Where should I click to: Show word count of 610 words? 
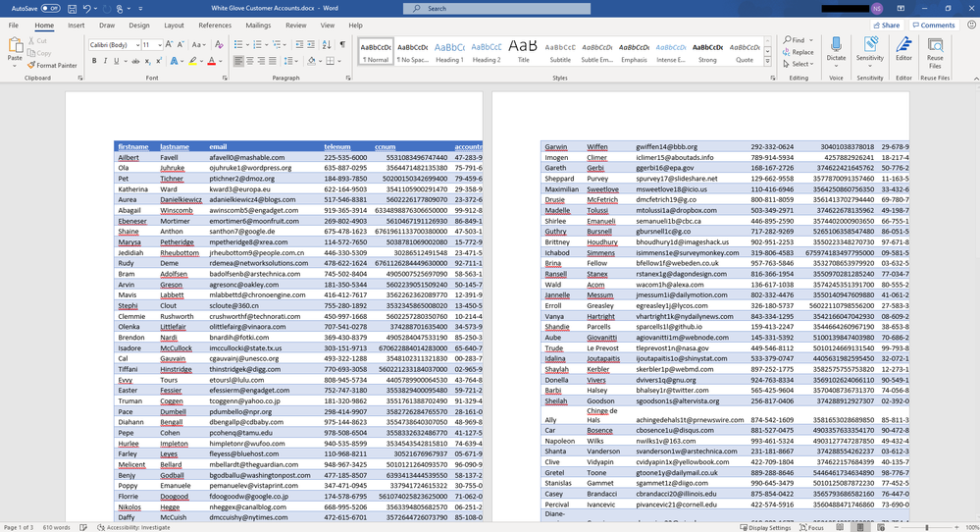56,528
